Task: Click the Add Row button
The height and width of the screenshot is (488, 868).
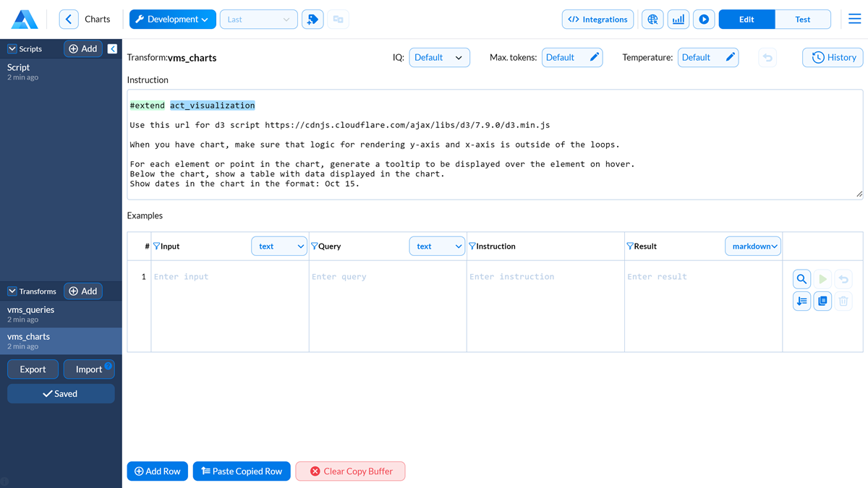Action: (x=158, y=471)
